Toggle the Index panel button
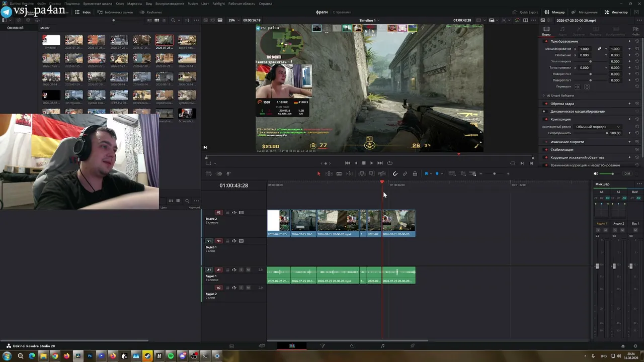 [83, 12]
